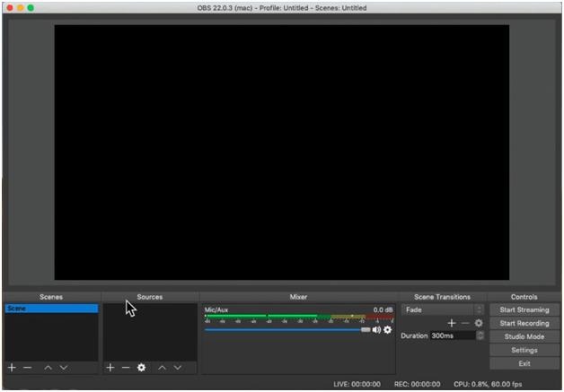This screenshot has height=392, width=564.
Task: Mute Mic/Aux with the speaker icon
Action: [x=376, y=330]
